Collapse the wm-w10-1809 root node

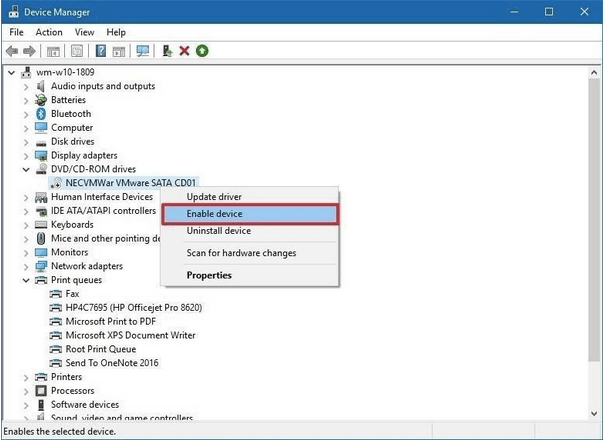coord(12,72)
